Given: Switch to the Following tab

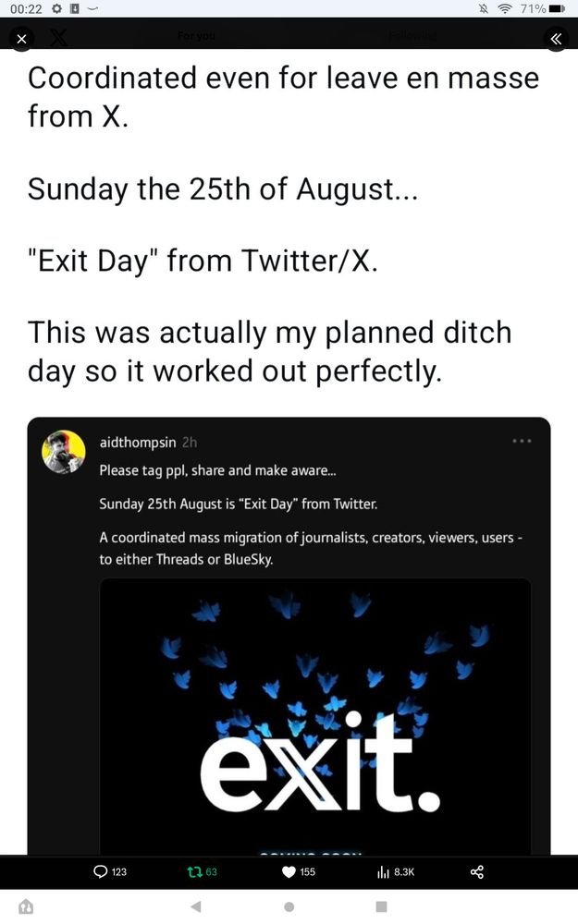Looking at the screenshot, I should 412,36.
